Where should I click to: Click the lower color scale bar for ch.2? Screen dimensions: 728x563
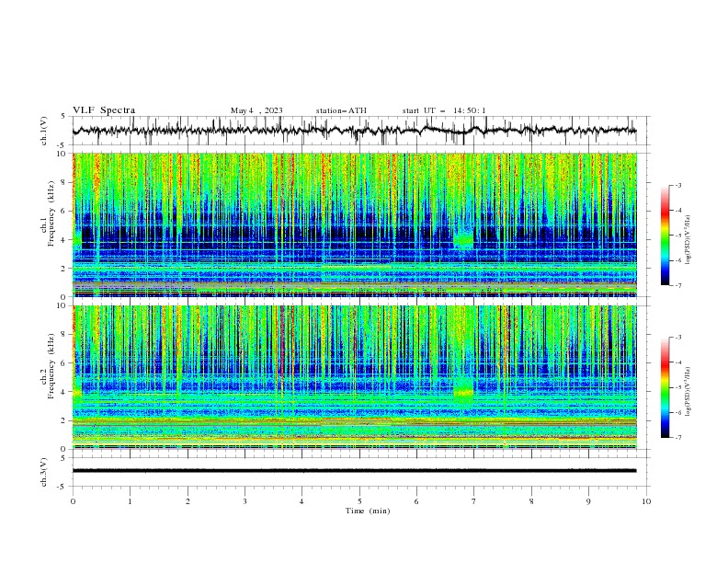click(x=665, y=387)
